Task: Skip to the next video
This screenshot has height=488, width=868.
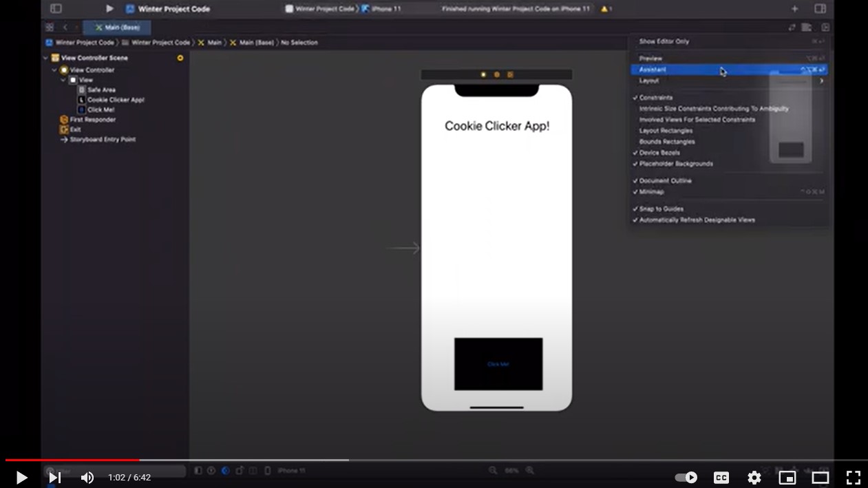Action: coord(55,477)
